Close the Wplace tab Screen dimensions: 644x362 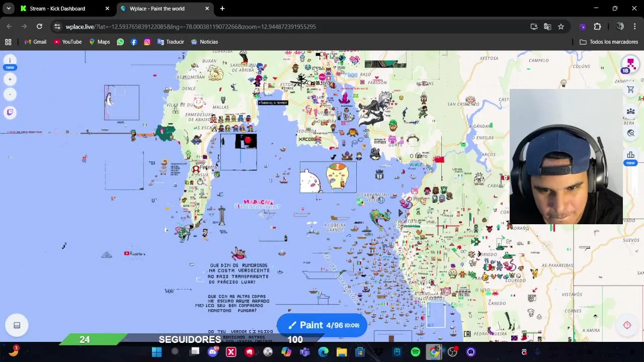point(207,9)
